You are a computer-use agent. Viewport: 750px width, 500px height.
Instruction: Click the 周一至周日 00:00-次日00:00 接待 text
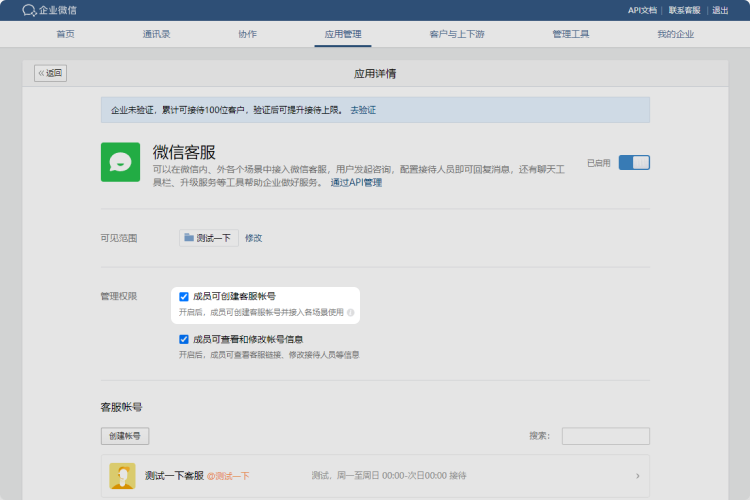click(401, 476)
